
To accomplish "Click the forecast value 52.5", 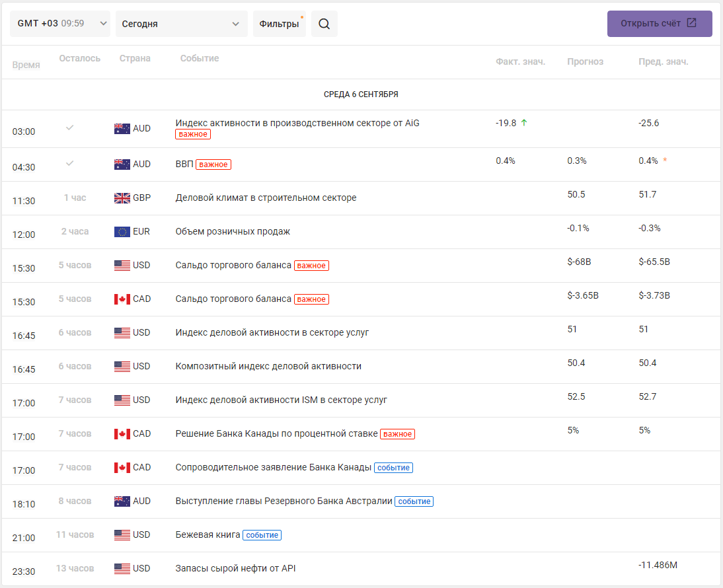I will point(576,397).
